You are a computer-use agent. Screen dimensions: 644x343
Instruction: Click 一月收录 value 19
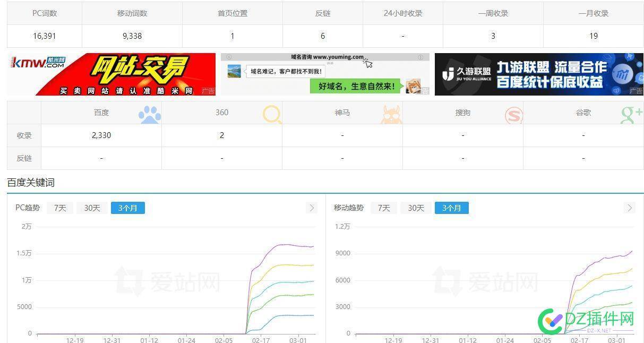594,36
